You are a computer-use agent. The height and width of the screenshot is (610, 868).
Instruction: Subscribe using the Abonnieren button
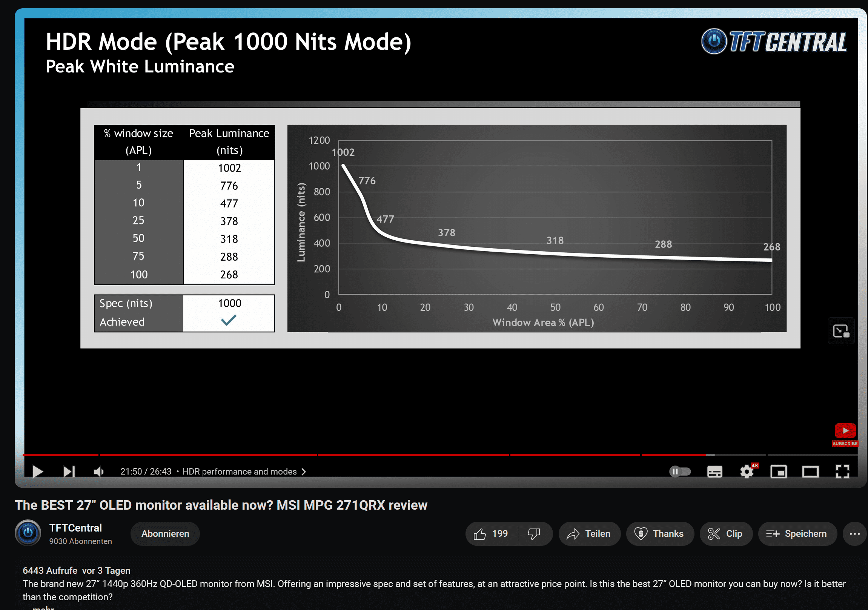pos(165,533)
